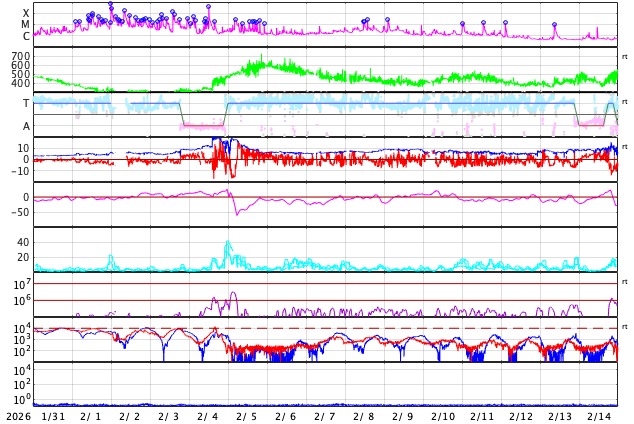This screenshot has height=424, width=634.
Task: Click the 400 value on green plot axis
Action: (x=21, y=84)
